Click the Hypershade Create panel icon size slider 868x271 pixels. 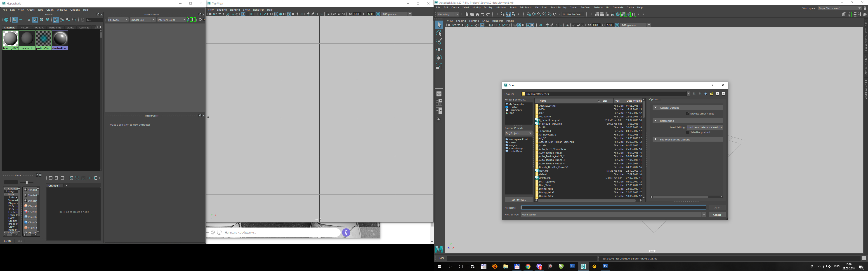[27, 182]
